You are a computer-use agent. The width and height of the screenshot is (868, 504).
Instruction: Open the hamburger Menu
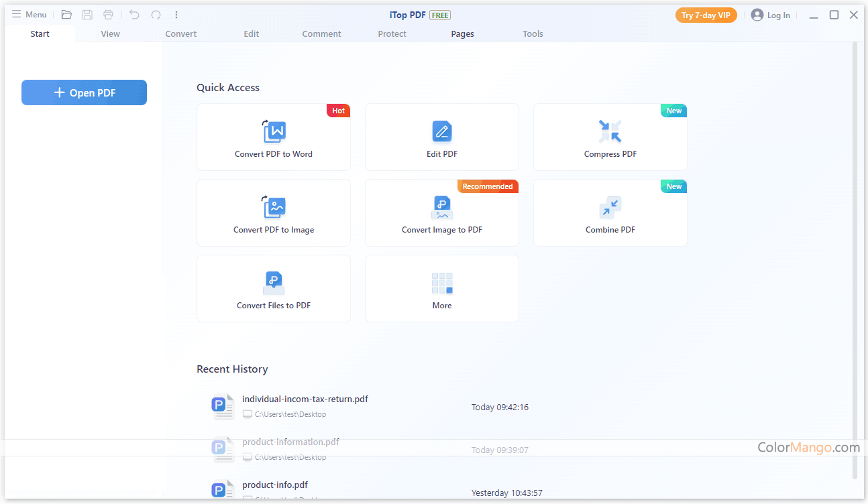point(29,15)
